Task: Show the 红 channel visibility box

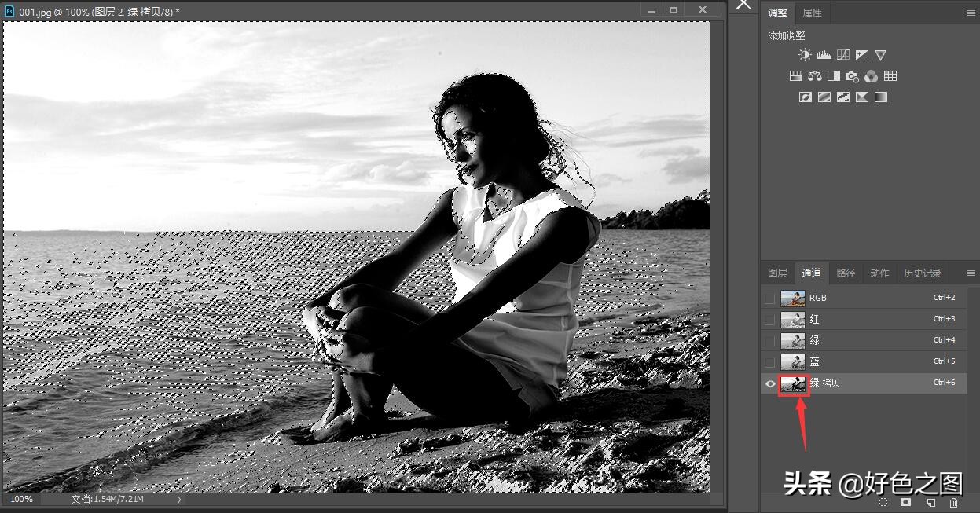Action: tap(769, 320)
